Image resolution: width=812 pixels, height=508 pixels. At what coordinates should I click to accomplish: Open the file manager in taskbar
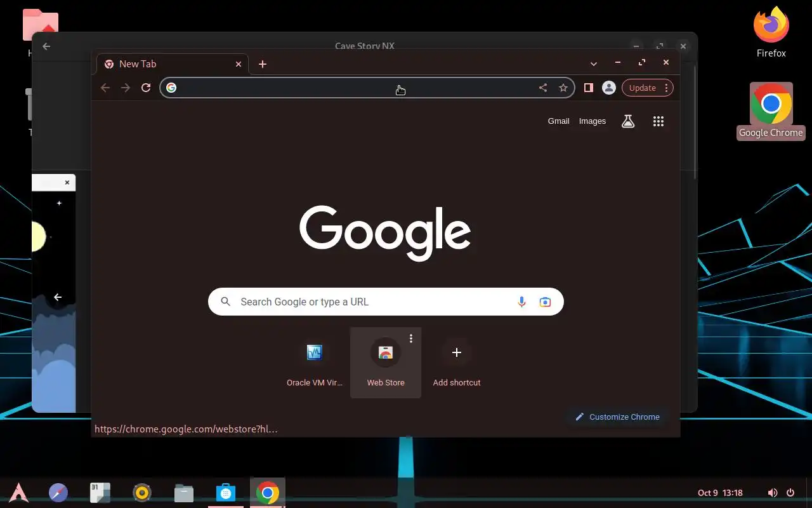coord(184,493)
